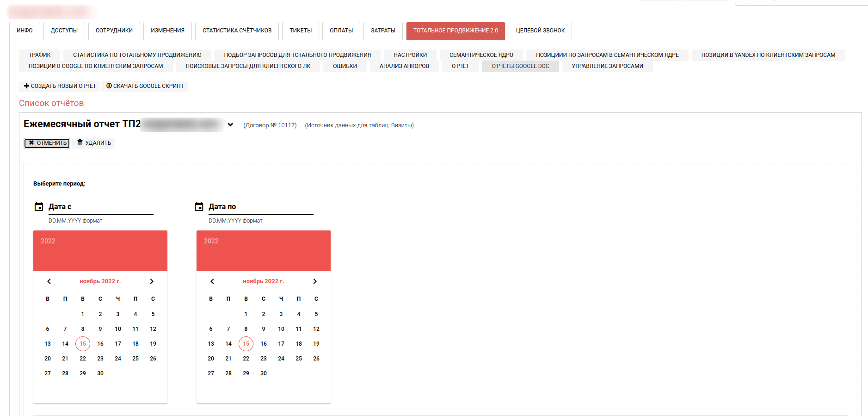Go to previous month in right calendar

212,281
